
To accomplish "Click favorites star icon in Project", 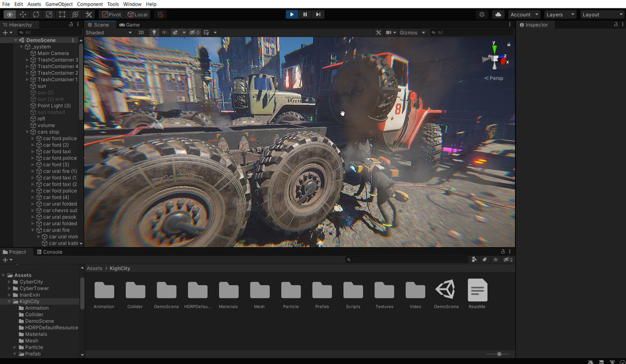I will pos(496,259).
